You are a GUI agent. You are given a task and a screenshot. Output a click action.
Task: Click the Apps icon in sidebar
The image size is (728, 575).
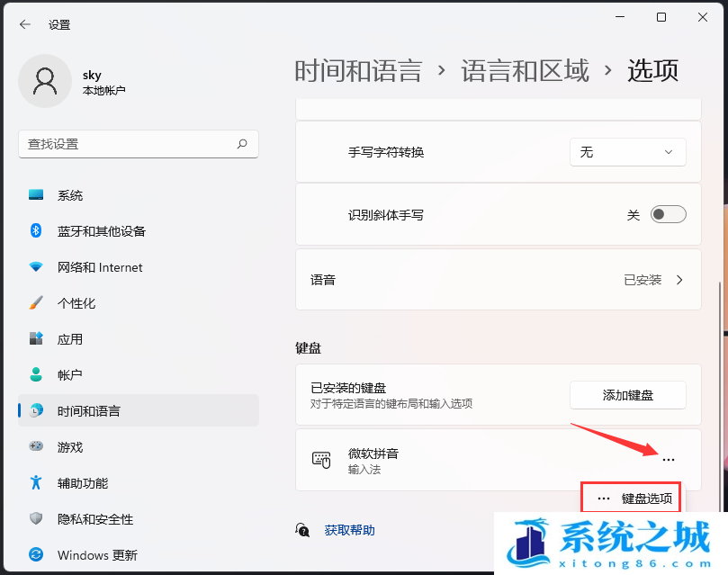click(36, 338)
